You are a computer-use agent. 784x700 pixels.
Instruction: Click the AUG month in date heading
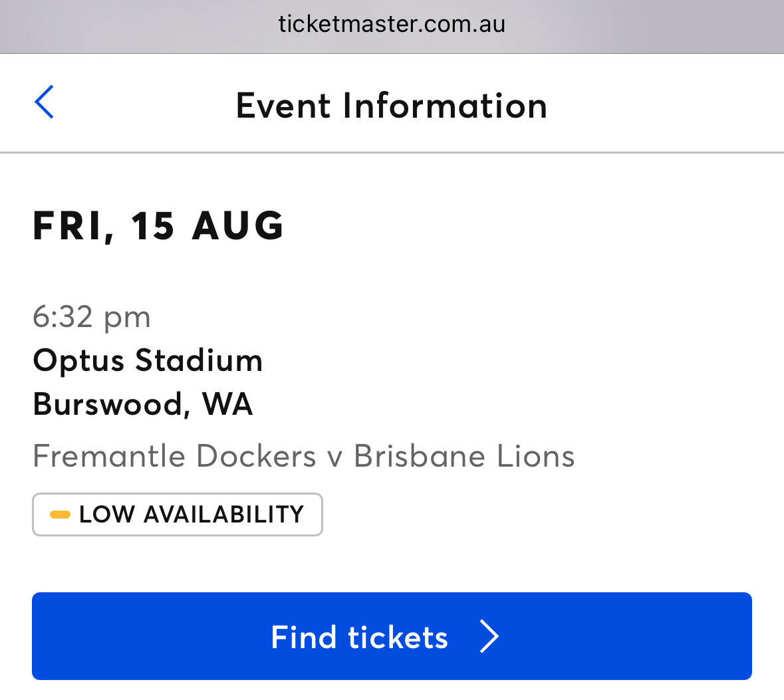pyautogui.click(x=238, y=225)
